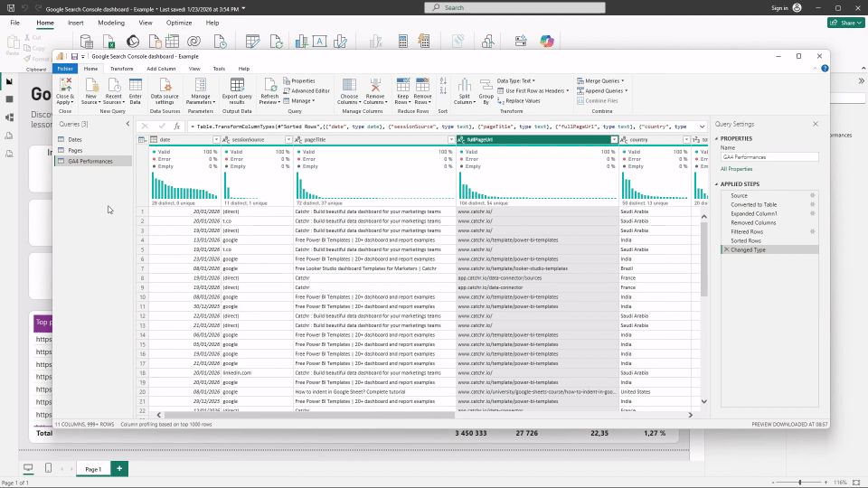Image resolution: width=868 pixels, height=488 pixels.
Task: Delete the Changed Type step with its X
Action: (x=726, y=249)
